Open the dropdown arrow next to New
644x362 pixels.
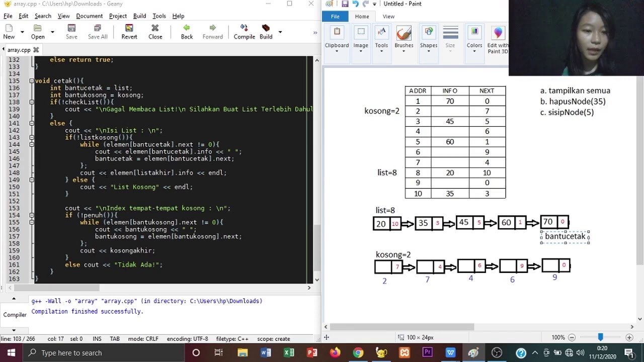(x=22, y=32)
